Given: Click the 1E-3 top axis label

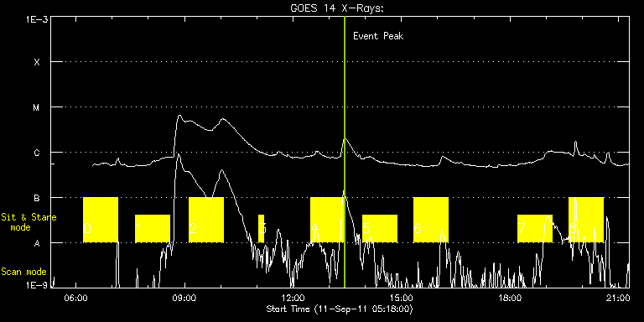Looking at the screenshot, I should click(x=37, y=19).
